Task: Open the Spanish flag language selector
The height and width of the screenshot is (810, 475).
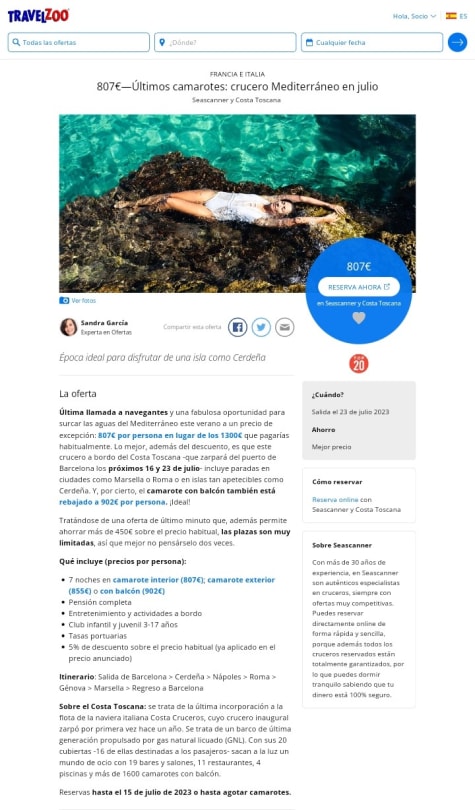Action: [456, 16]
